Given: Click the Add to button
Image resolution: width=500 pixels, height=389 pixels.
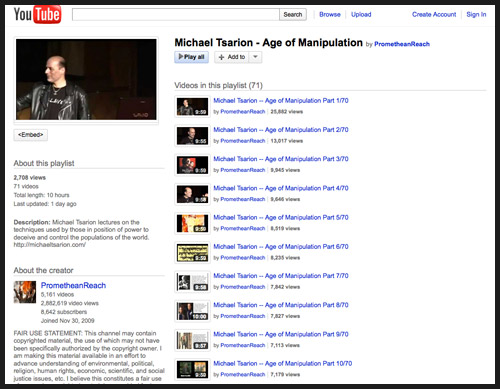Looking at the screenshot, I should click(232, 57).
